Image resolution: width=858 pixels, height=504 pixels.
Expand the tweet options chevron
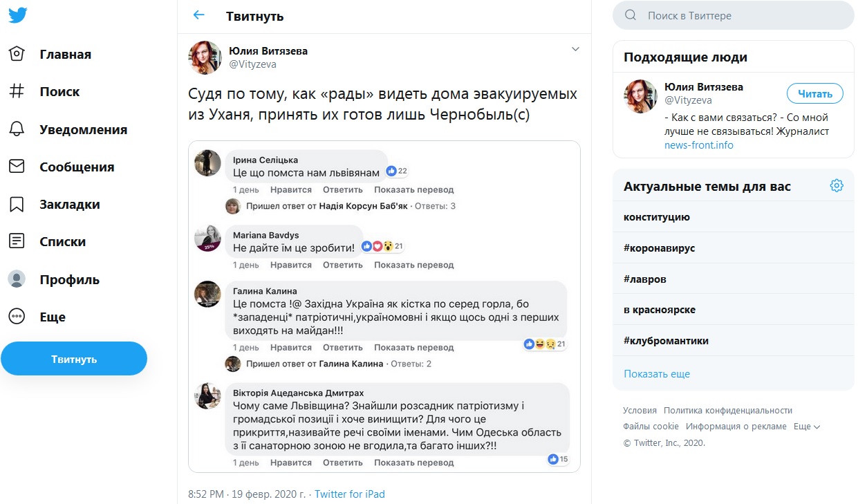(575, 49)
